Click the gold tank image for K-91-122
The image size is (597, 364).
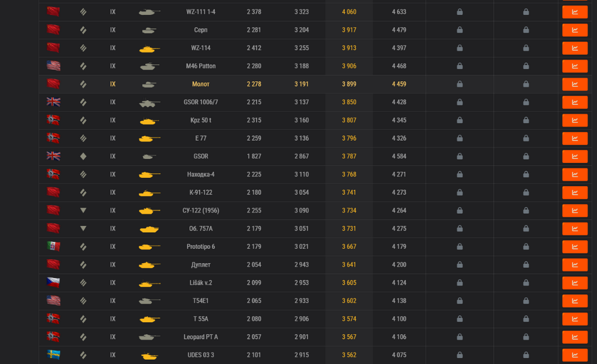(149, 193)
